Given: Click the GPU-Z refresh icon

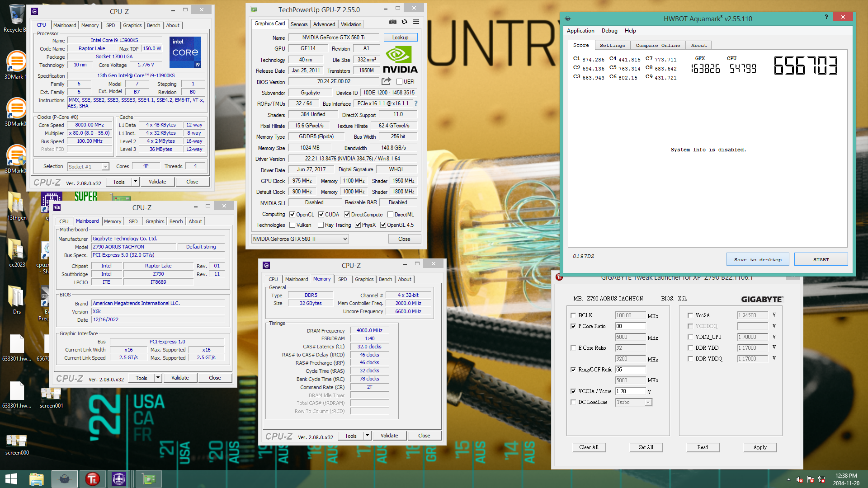Looking at the screenshot, I should pos(405,22).
